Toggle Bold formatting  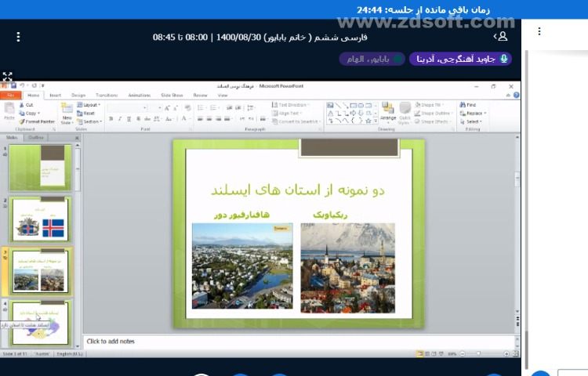tap(111, 119)
